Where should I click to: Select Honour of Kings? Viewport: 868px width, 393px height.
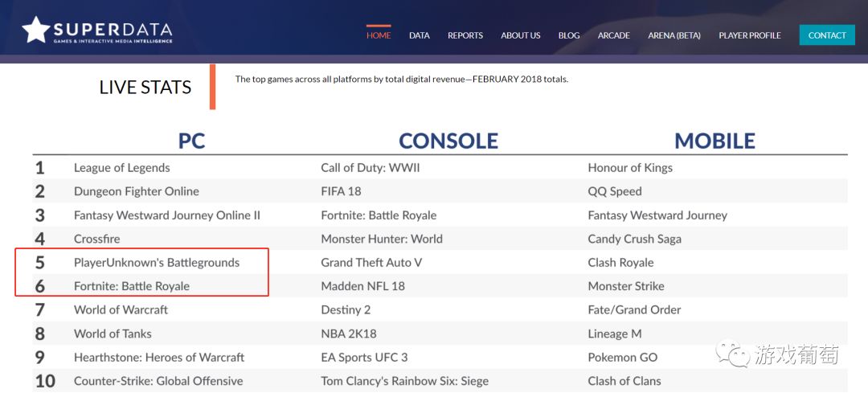(x=630, y=168)
